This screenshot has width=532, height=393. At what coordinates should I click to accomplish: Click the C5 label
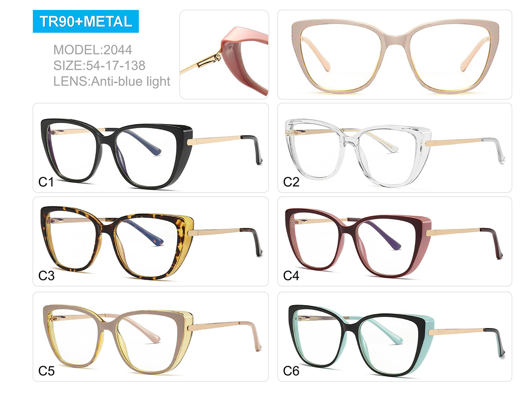pos(46,371)
